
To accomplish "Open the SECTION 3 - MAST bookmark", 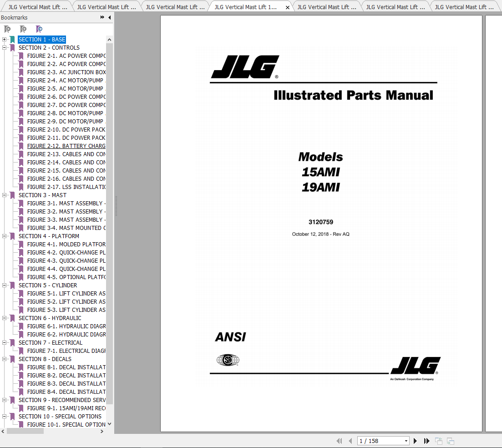I will pos(43,195).
